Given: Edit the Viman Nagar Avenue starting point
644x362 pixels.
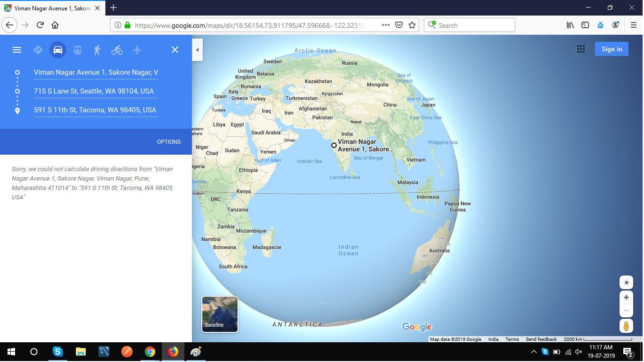Looking at the screenshot, I should [96, 72].
